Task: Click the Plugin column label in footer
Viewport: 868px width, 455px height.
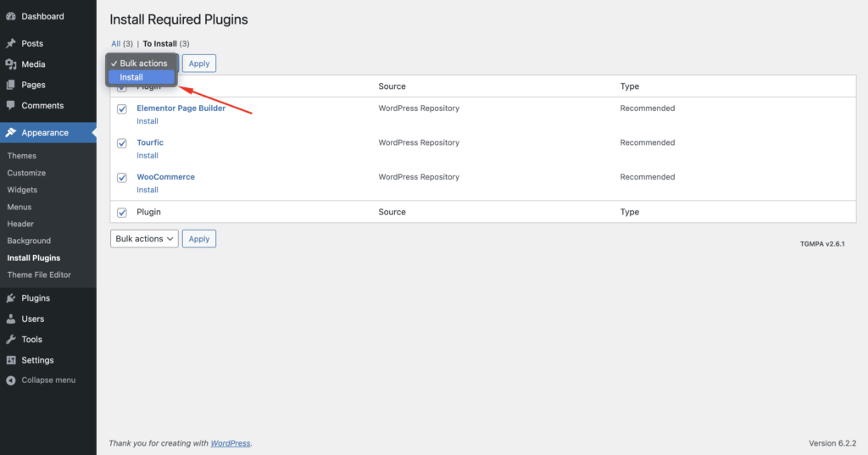Action: [x=148, y=212]
